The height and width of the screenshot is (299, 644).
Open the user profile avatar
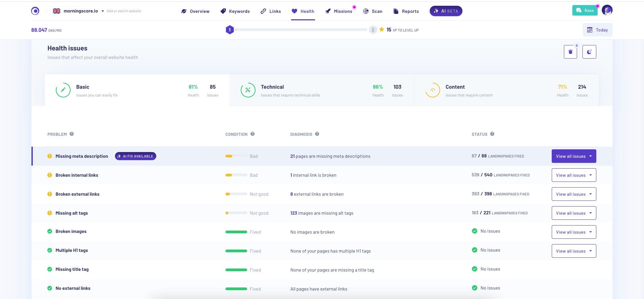(607, 10)
